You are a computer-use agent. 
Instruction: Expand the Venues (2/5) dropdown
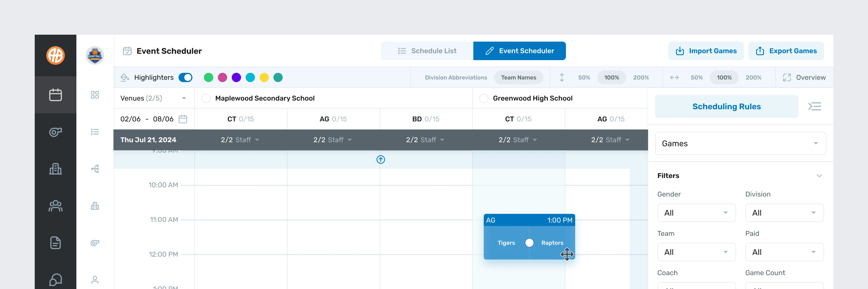(x=184, y=98)
